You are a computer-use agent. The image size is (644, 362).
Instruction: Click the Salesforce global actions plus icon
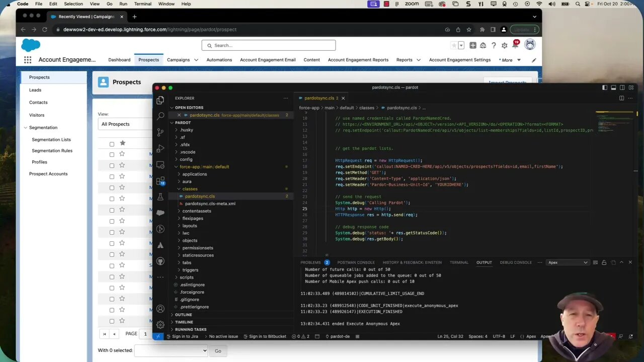pos(473,45)
